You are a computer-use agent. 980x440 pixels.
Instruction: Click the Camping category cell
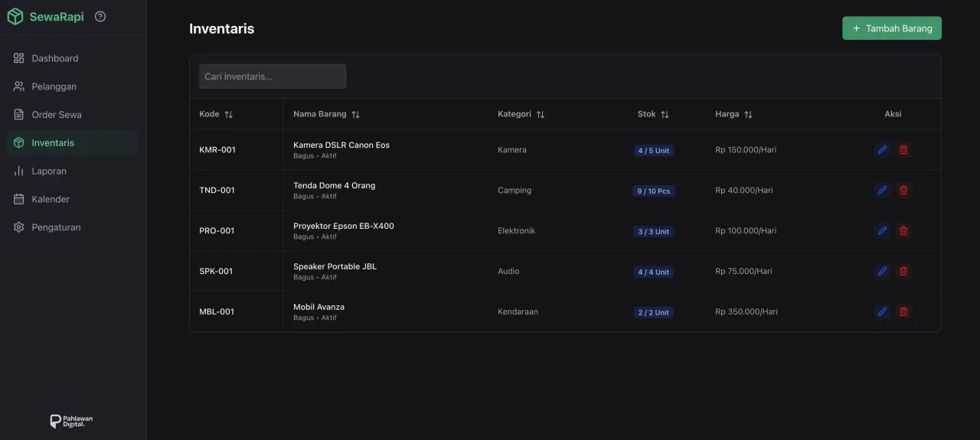point(514,191)
